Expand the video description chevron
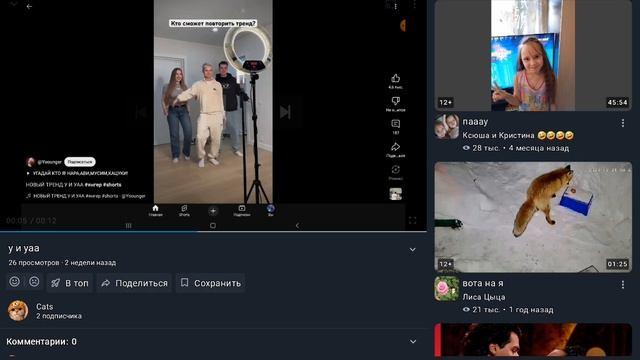 tap(413, 249)
